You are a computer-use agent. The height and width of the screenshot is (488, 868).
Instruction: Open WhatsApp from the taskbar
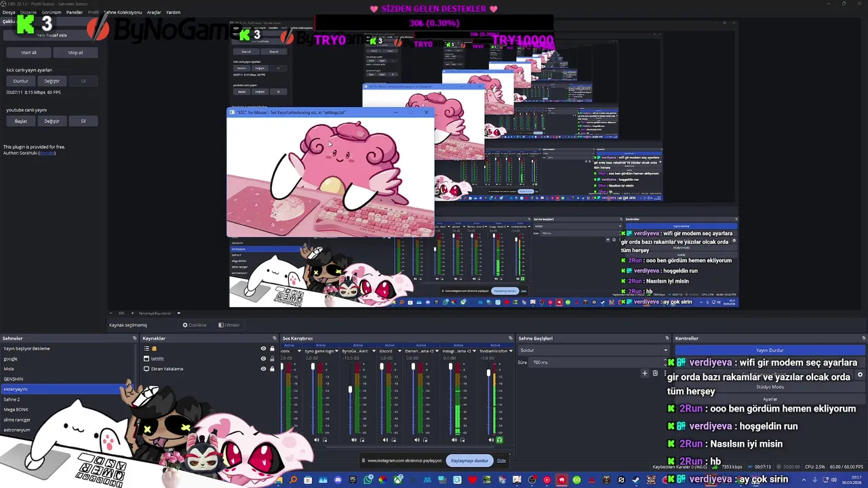click(x=368, y=480)
